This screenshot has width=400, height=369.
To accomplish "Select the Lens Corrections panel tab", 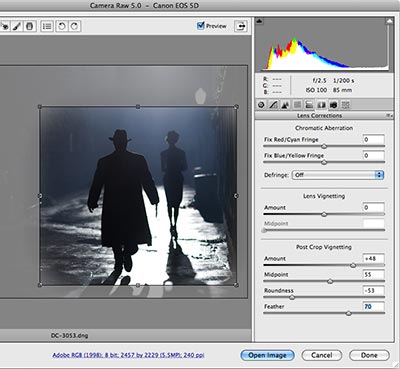I will 321,105.
